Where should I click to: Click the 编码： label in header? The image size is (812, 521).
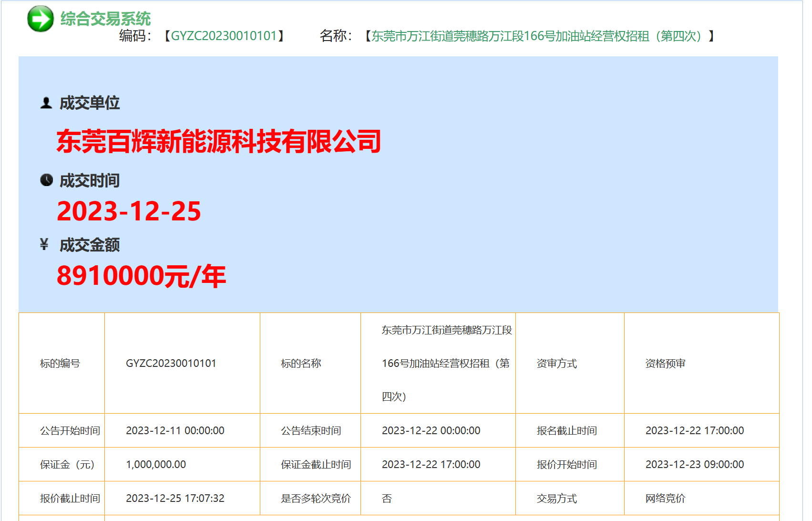coord(135,36)
